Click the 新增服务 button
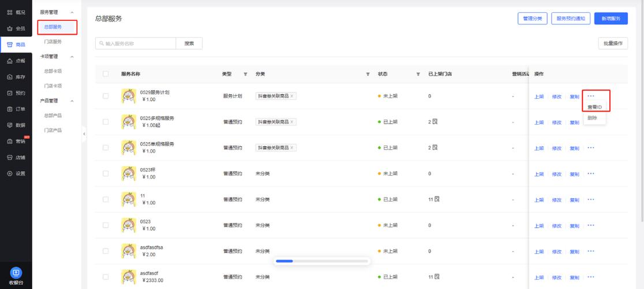This screenshot has width=644, height=289. click(611, 18)
